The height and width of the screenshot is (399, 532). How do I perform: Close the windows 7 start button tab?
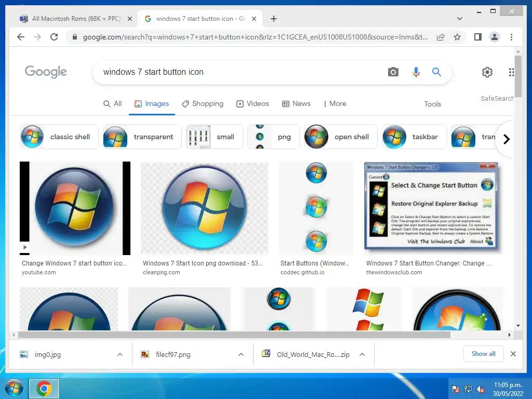click(254, 19)
